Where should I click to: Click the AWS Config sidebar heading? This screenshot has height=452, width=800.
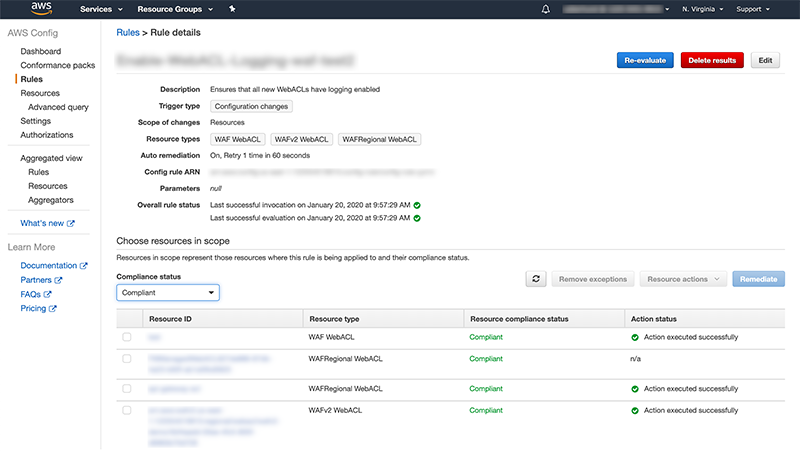click(x=33, y=33)
